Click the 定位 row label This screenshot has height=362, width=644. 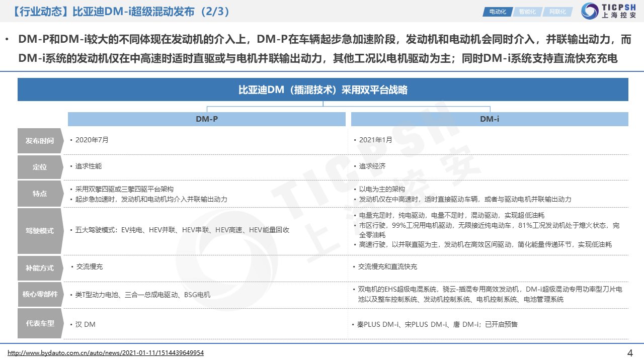(40, 167)
